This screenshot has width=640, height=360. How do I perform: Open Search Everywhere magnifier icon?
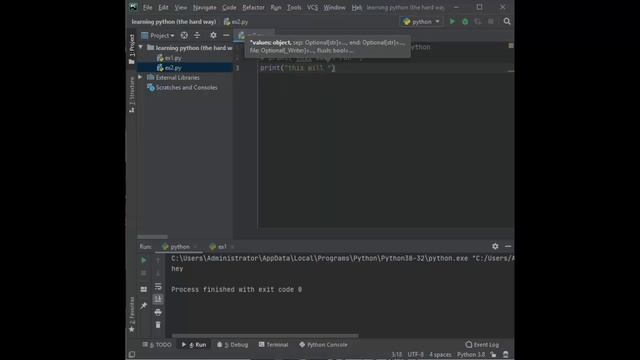click(x=507, y=21)
